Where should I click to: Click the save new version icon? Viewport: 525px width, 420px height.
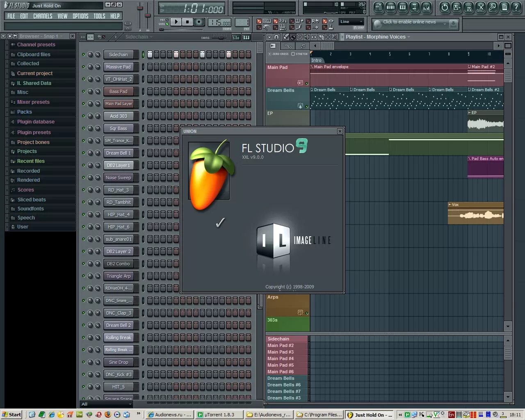click(x=457, y=7)
